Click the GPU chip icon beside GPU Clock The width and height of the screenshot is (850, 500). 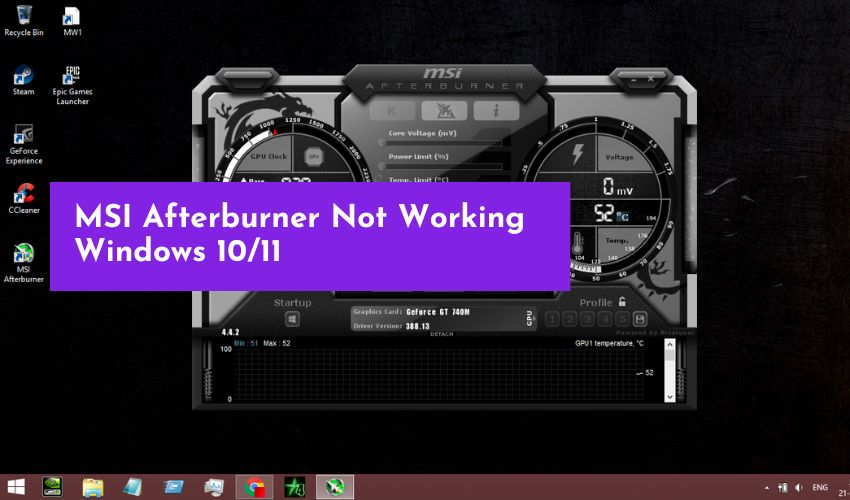pyautogui.click(x=314, y=156)
